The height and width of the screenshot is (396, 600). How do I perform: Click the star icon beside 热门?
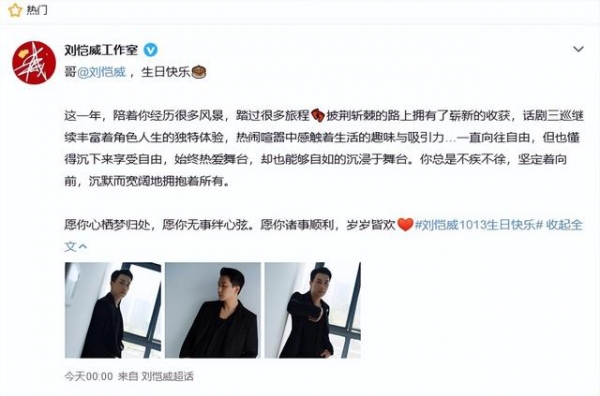(x=15, y=10)
